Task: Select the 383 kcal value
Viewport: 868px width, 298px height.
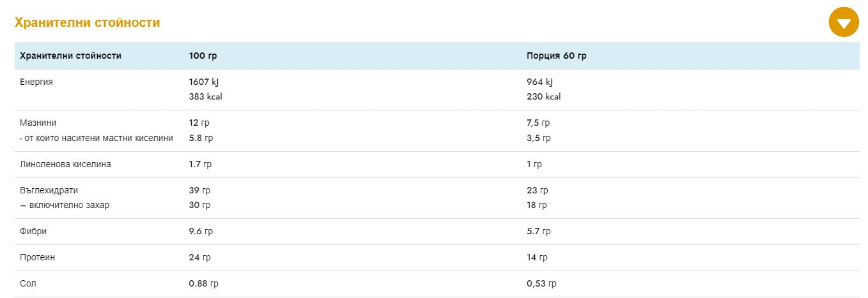Action: [x=205, y=96]
